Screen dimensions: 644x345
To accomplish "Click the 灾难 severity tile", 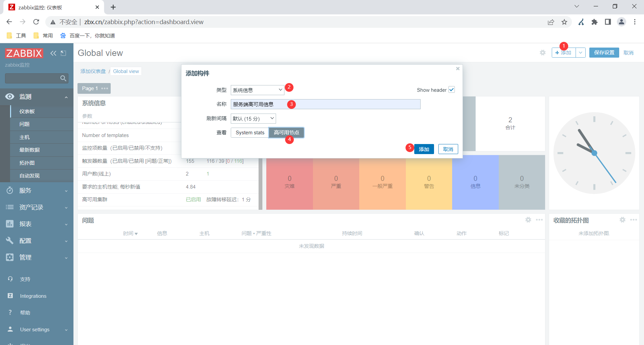I will click(x=289, y=182).
